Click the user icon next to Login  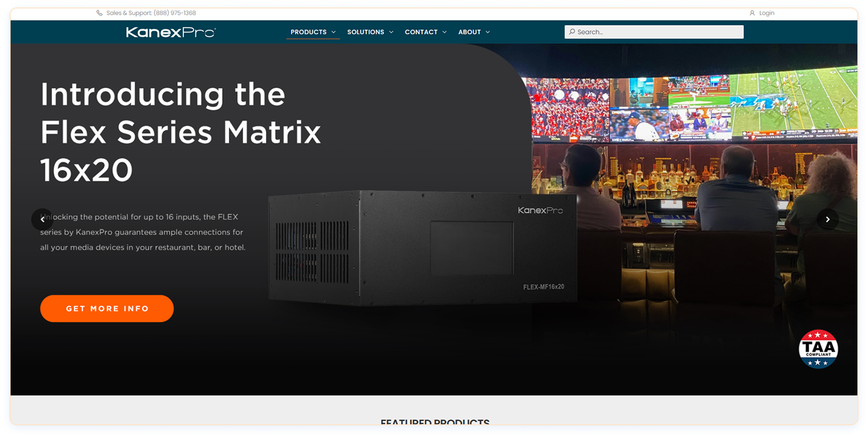coord(752,13)
